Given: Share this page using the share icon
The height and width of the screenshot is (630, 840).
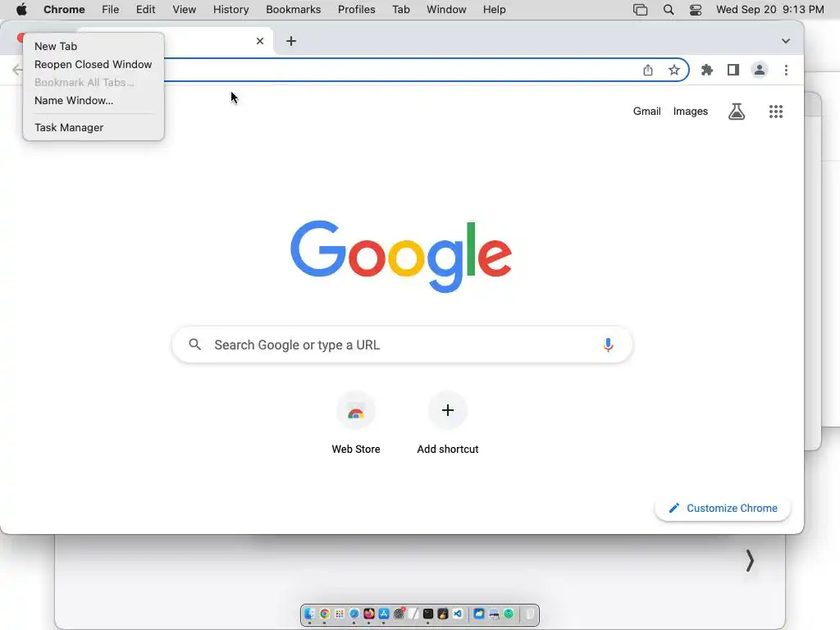Looking at the screenshot, I should click(x=648, y=71).
